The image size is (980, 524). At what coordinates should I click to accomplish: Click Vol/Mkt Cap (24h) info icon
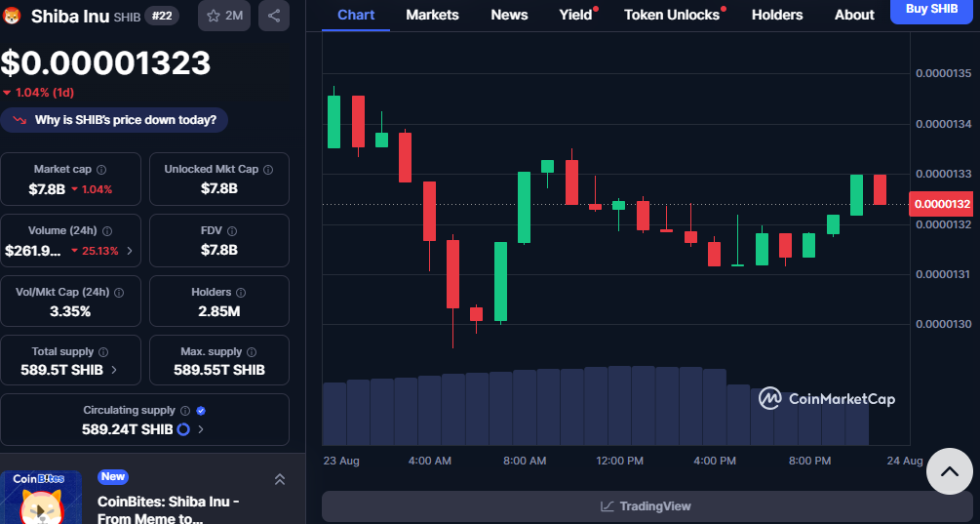pos(119,292)
